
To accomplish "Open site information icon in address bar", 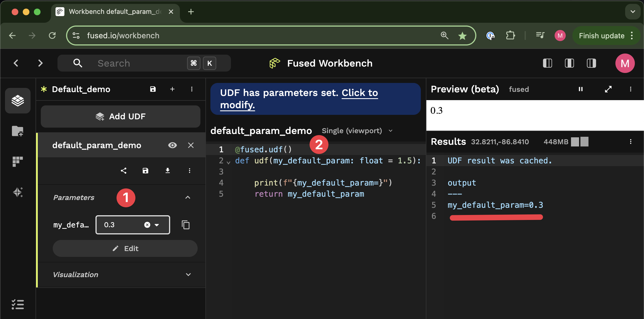I will (76, 36).
